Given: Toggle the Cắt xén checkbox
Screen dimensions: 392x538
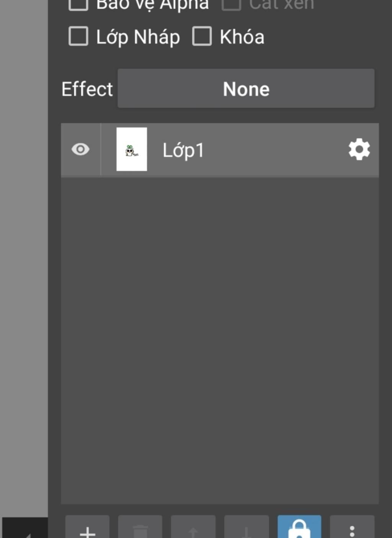Looking at the screenshot, I should [x=231, y=4].
